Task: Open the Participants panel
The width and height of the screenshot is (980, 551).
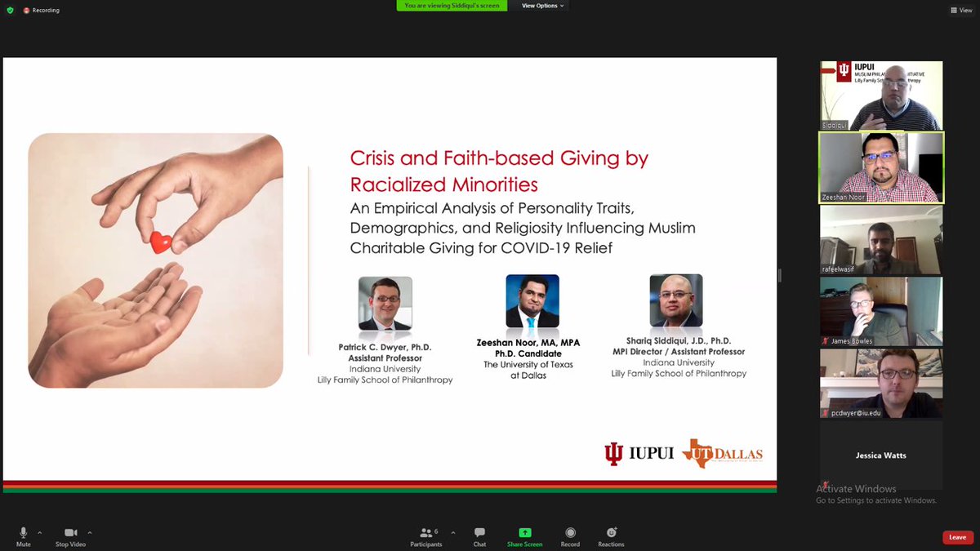Action: [x=426, y=536]
